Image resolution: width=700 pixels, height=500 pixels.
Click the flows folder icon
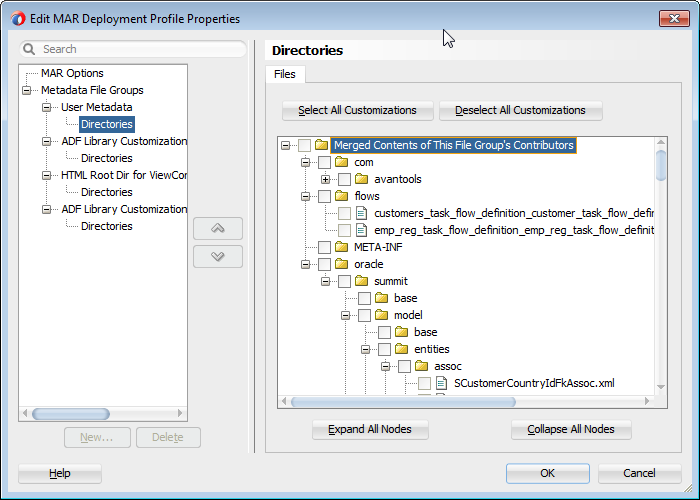coord(342,196)
